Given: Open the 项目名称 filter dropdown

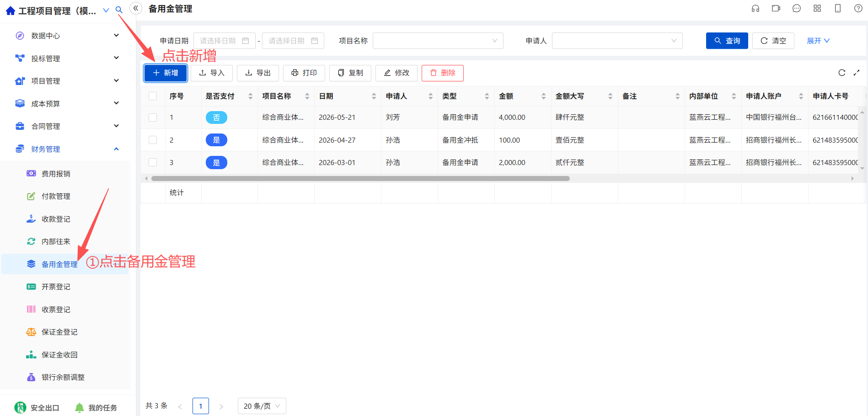Looking at the screenshot, I should (438, 41).
